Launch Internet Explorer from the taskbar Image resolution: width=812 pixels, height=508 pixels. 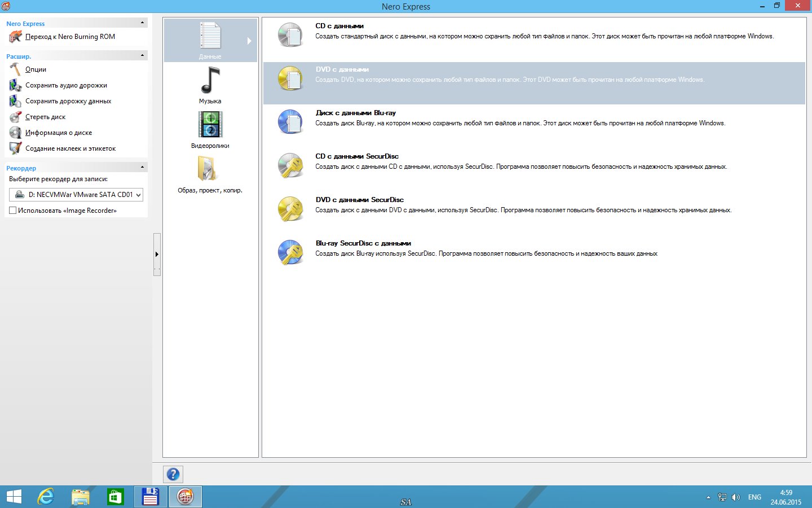tap(46, 497)
